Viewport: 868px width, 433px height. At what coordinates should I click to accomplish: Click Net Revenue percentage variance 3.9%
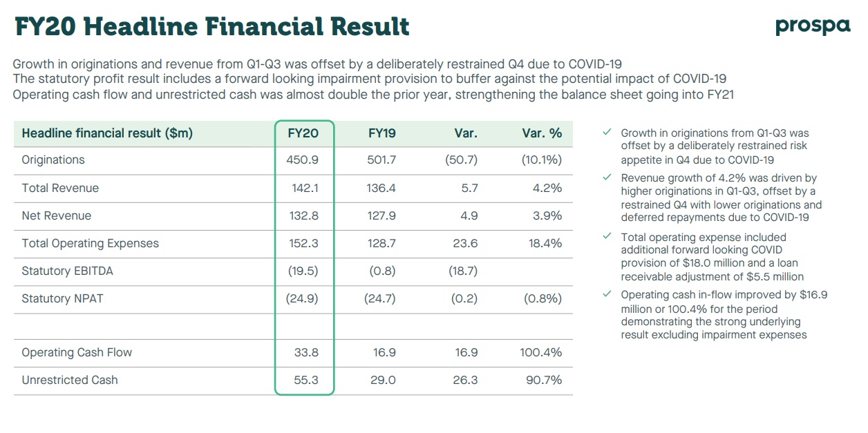(547, 215)
